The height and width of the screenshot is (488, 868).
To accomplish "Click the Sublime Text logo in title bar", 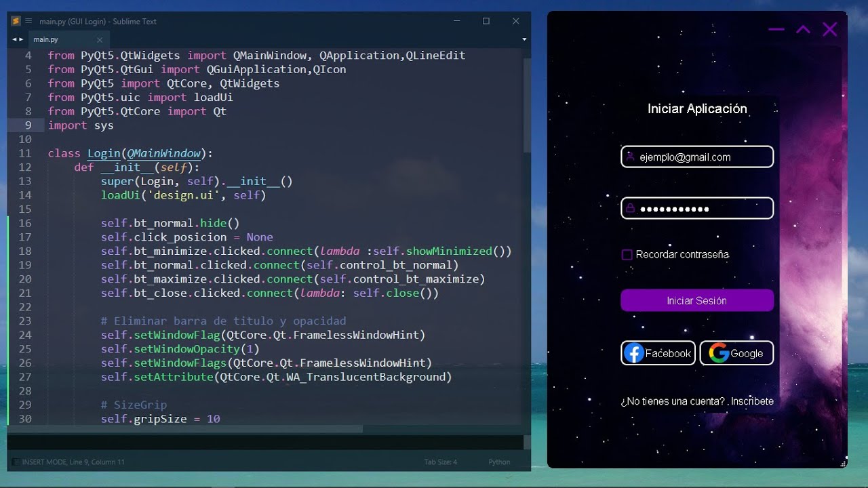I will pos(16,21).
